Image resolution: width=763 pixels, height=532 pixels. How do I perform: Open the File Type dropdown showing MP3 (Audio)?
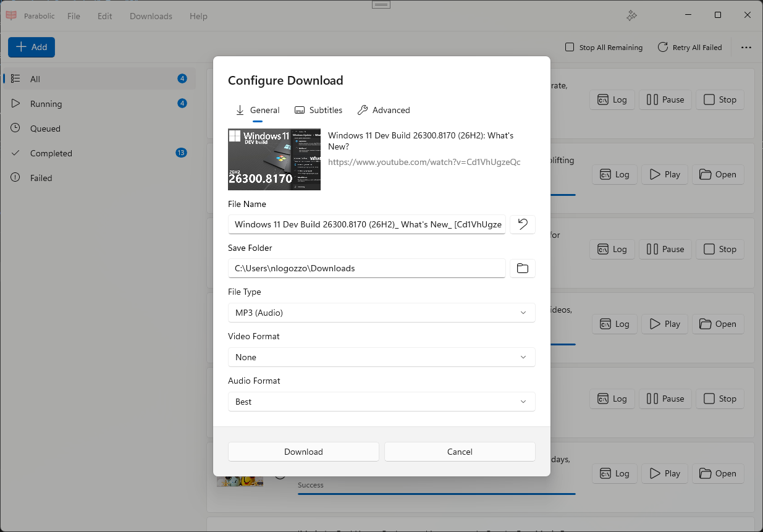[x=382, y=313]
